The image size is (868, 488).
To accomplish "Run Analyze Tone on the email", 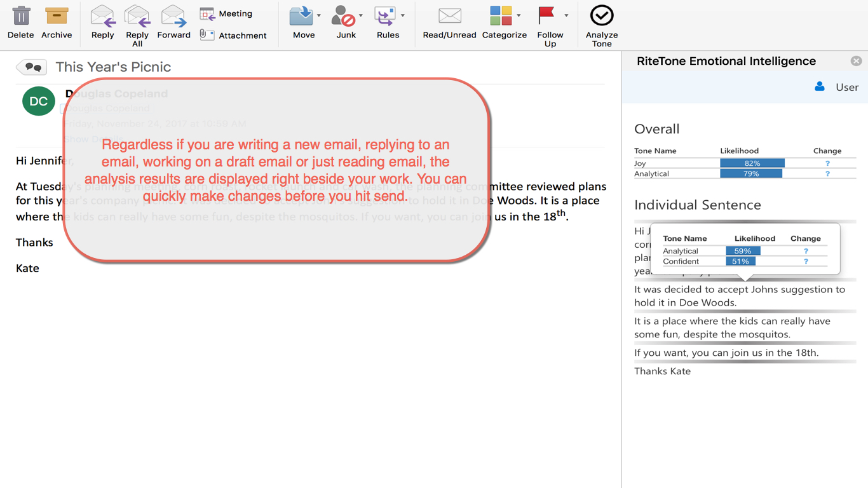I will [x=602, y=25].
